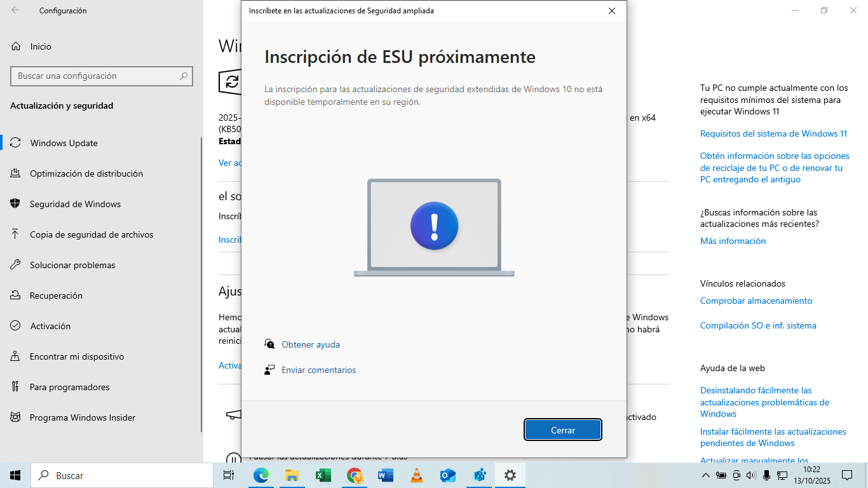This screenshot has width=868, height=488.
Task: Click Más información link
Action: click(x=733, y=241)
